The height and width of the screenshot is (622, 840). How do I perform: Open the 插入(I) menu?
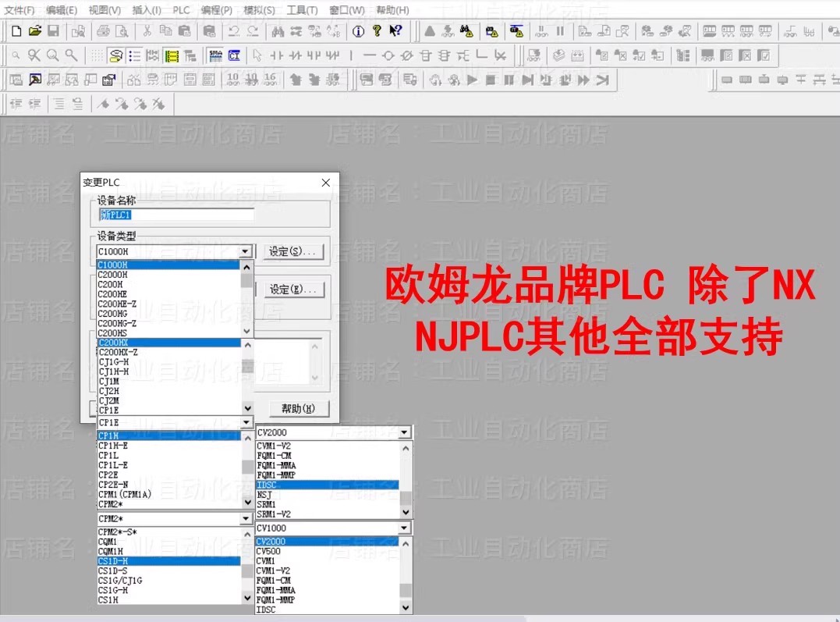[147, 10]
